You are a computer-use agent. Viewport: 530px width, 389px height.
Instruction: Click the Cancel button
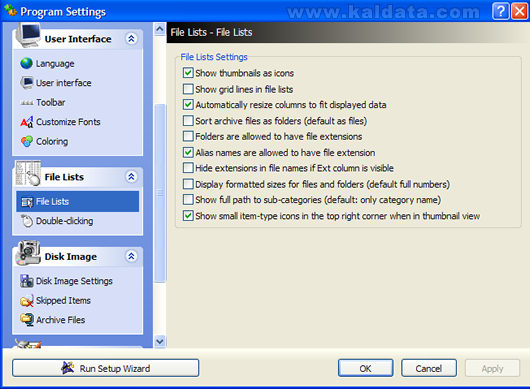coord(429,368)
